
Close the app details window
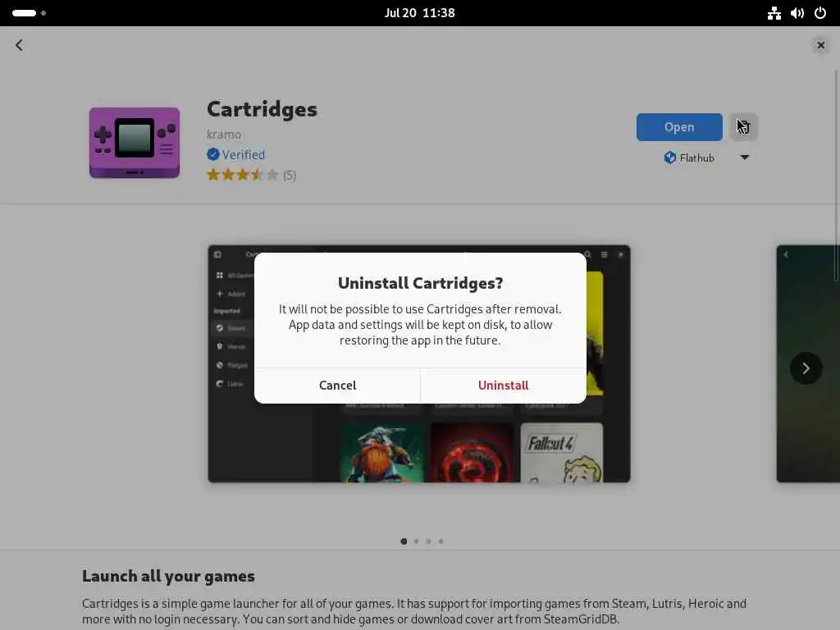(x=820, y=45)
